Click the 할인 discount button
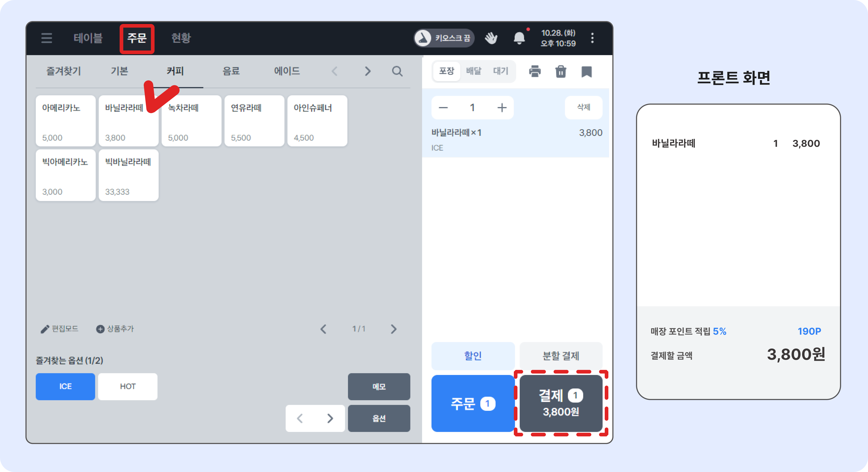868x472 pixels. pyautogui.click(x=473, y=356)
